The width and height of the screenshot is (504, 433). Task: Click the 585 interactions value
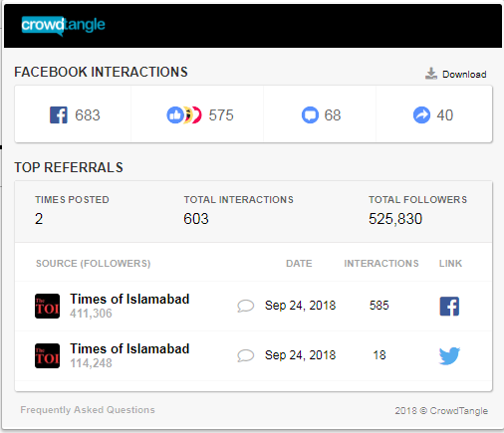(x=378, y=306)
